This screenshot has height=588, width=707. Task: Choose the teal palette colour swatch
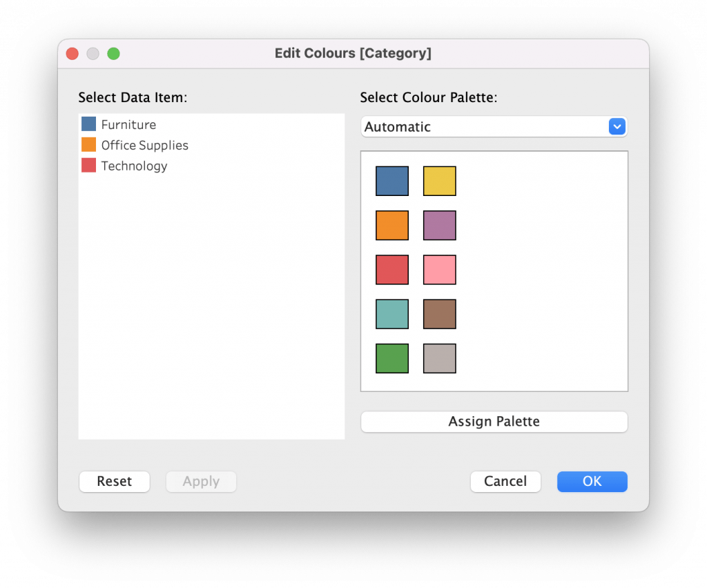coord(391,314)
